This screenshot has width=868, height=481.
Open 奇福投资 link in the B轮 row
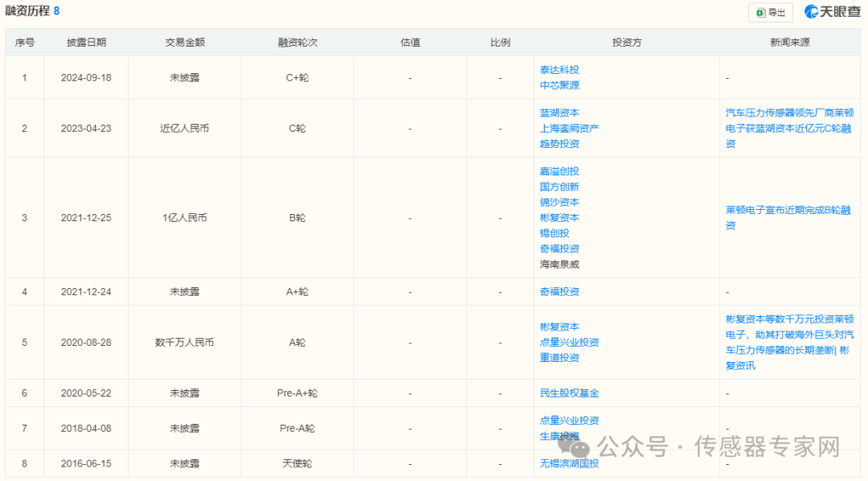pyautogui.click(x=559, y=249)
